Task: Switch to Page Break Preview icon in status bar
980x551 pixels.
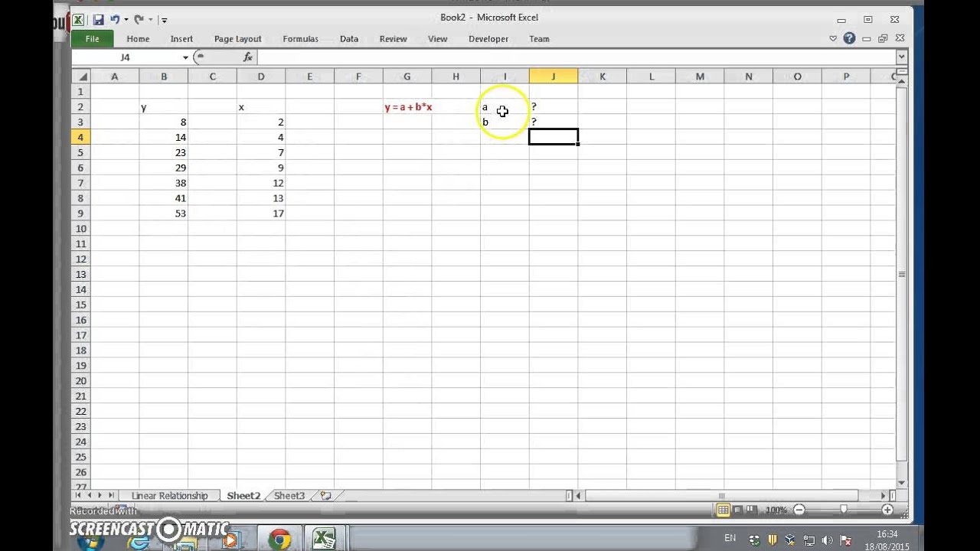Action: tap(752, 510)
